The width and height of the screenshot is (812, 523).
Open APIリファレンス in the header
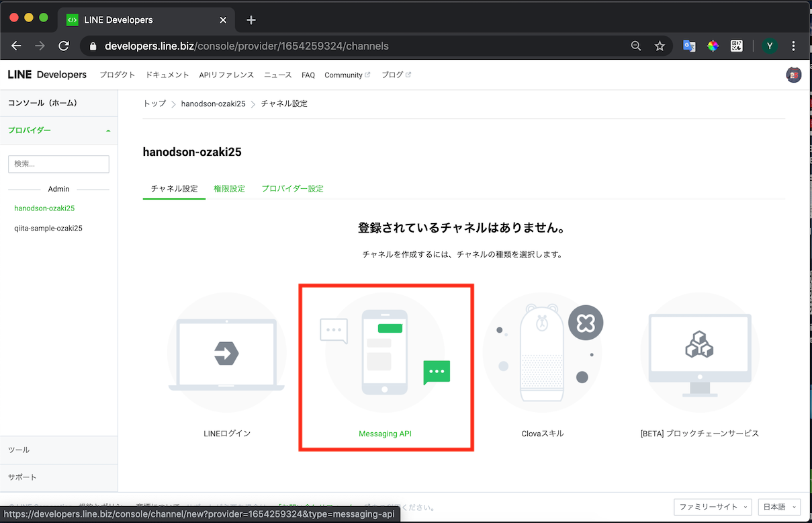[x=226, y=75]
